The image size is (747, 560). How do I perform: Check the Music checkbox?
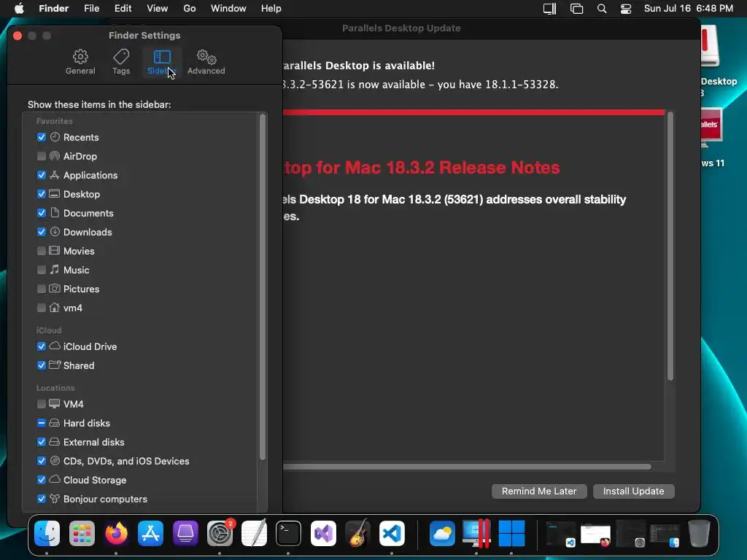tap(42, 270)
